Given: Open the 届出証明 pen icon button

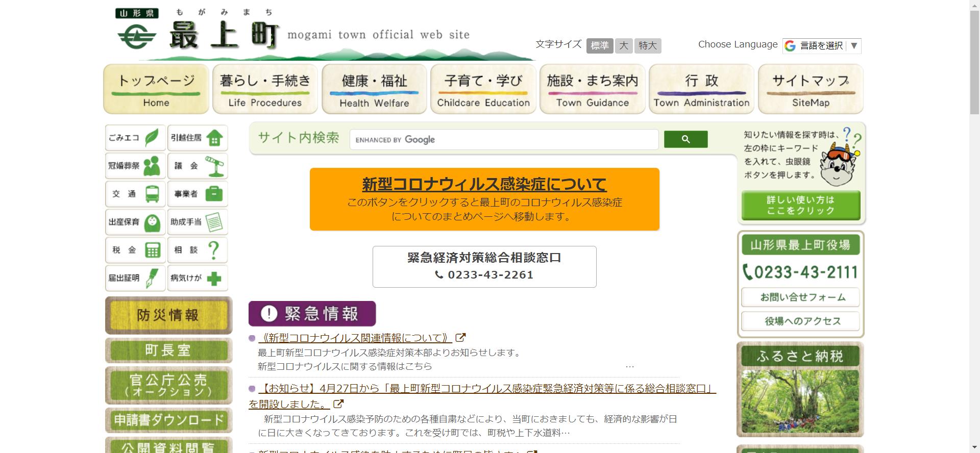Looking at the screenshot, I should [136, 278].
